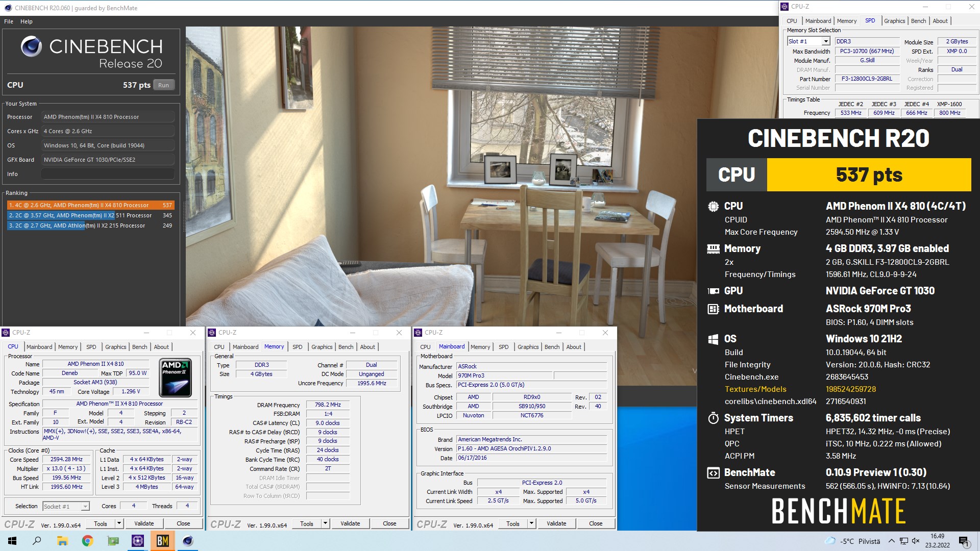This screenshot has height=551, width=980.
Task: Open Tools dropdown arrow in CPU-Z Memory window
Action: coord(325,523)
